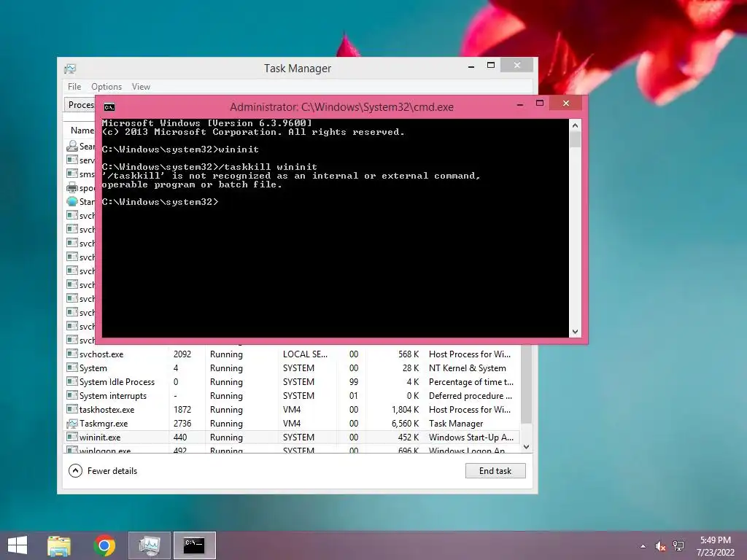The width and height of the screenshot is (747, 560).
Task: Click the wininit.exe process icon
Action: [x=72, y=437]
